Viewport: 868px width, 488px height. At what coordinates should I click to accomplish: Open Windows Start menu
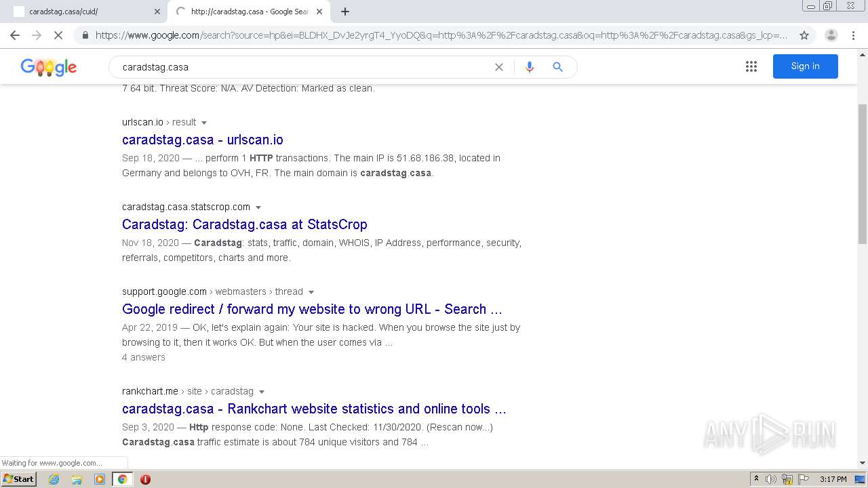(x=19, y=479)
